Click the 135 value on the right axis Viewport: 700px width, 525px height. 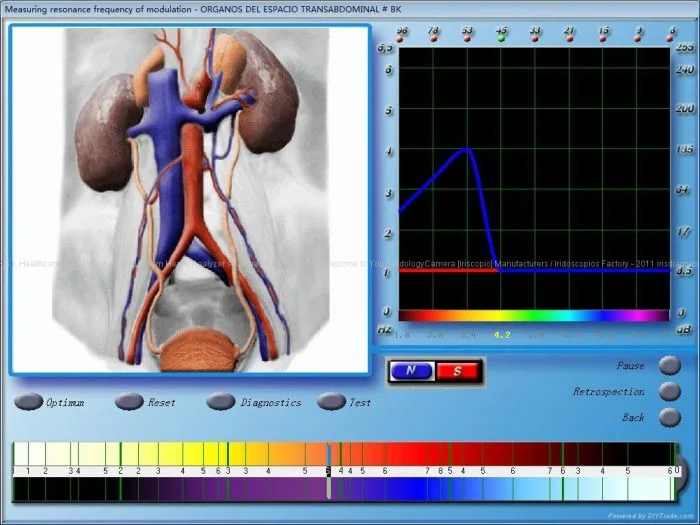coord(684,149)
